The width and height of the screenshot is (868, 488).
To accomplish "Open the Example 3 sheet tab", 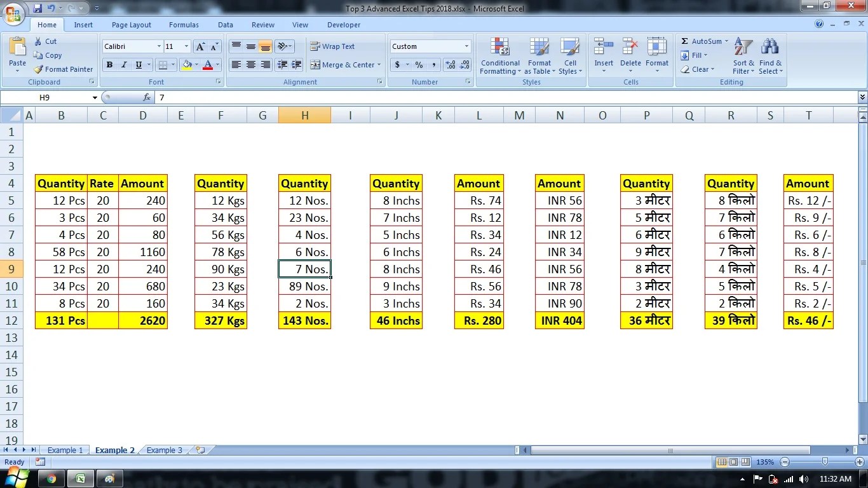I will pos(163,450).
